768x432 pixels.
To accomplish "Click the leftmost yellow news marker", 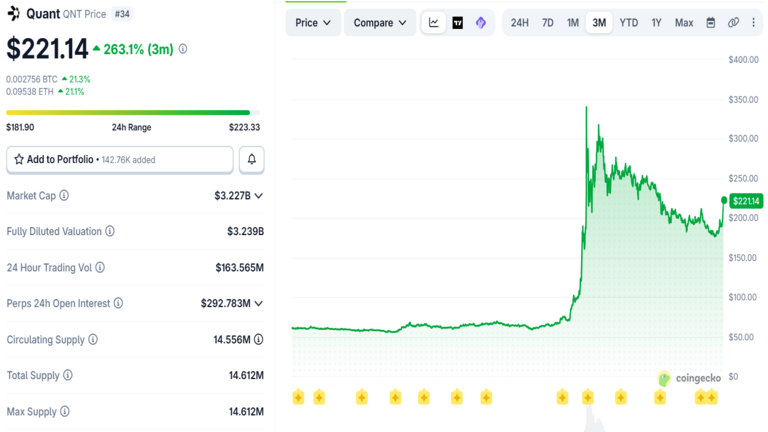I will [298, 397].
